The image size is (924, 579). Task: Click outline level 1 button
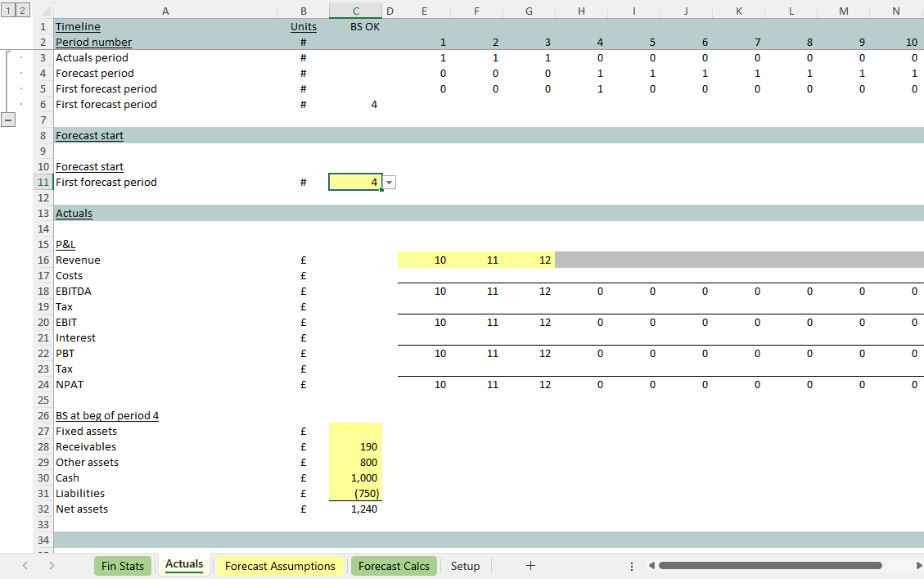click(7, 10)
